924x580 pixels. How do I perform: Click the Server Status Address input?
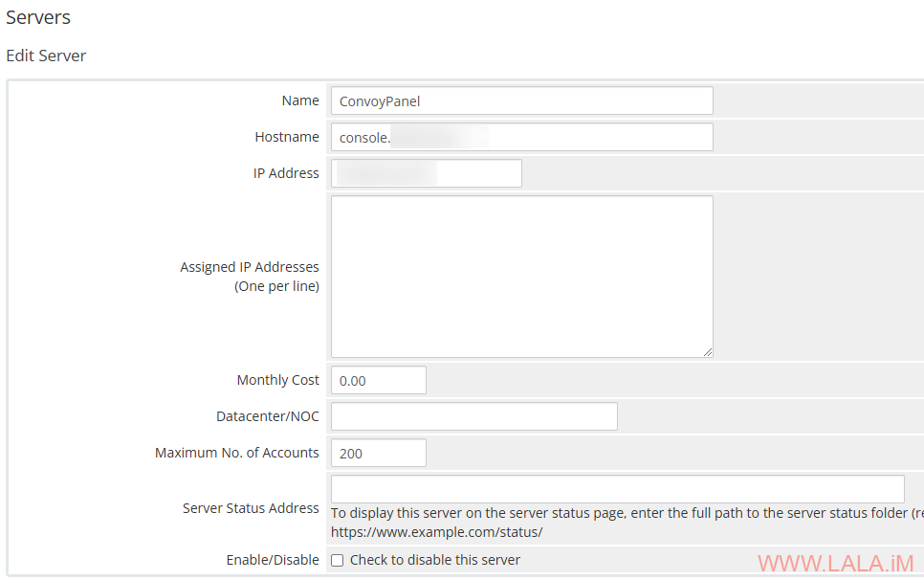click(x=617, y=489)
